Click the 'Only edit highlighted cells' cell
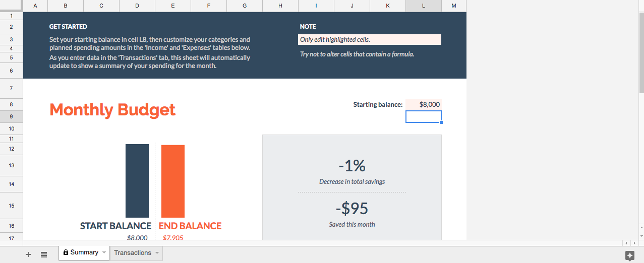This screenshot has height=263, width=644. pyautogui.click(x=370, y=39)
